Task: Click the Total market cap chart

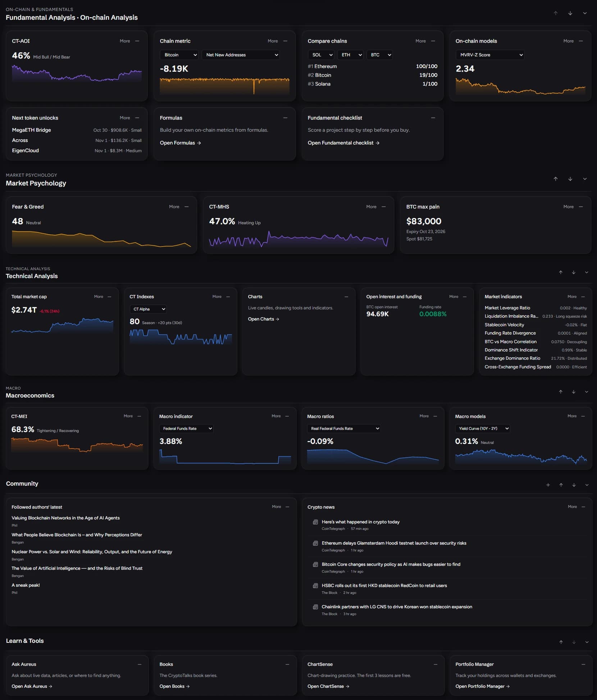Action: pyautogui.click(x=62, y=326)
